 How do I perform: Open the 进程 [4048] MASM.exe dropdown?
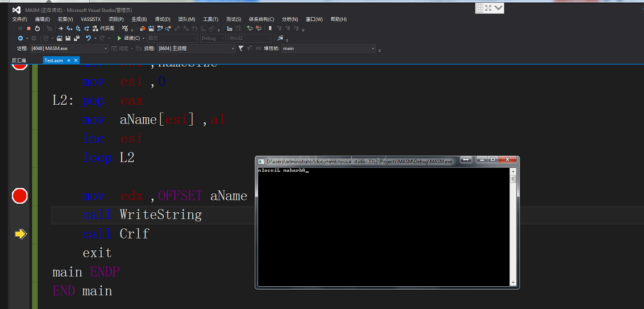pyautogui.click(x=69, y=48)
